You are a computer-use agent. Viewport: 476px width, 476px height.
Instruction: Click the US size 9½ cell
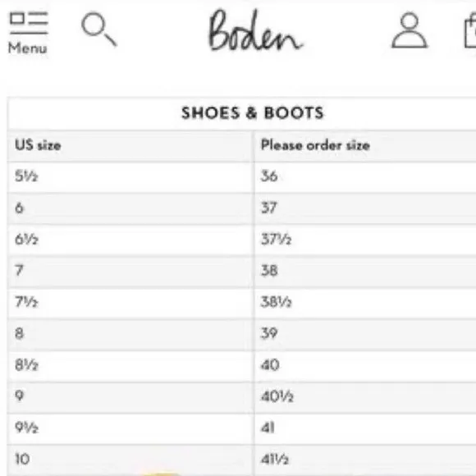click(130, 428)
